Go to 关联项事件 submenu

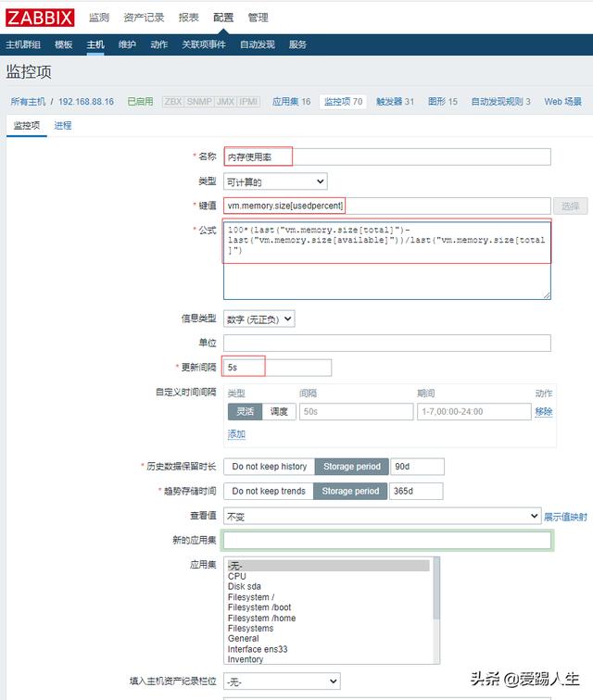203,44
